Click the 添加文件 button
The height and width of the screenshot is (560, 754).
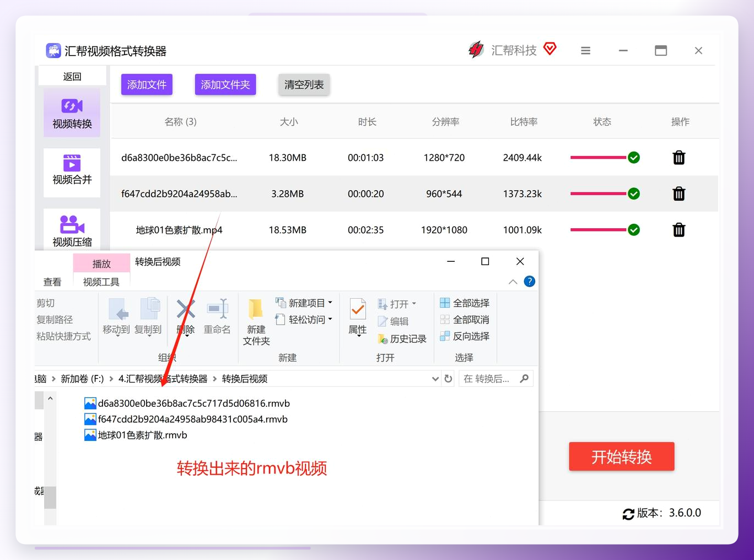147,84
